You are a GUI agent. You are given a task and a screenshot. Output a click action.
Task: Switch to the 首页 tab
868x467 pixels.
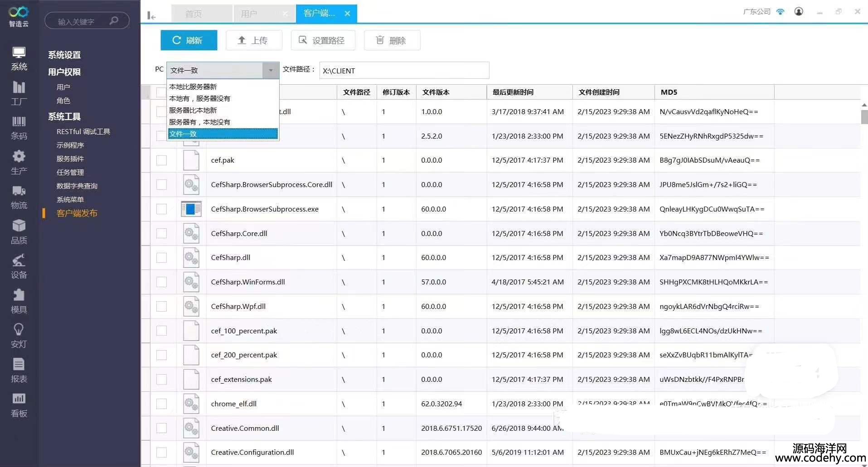point(194,14)
